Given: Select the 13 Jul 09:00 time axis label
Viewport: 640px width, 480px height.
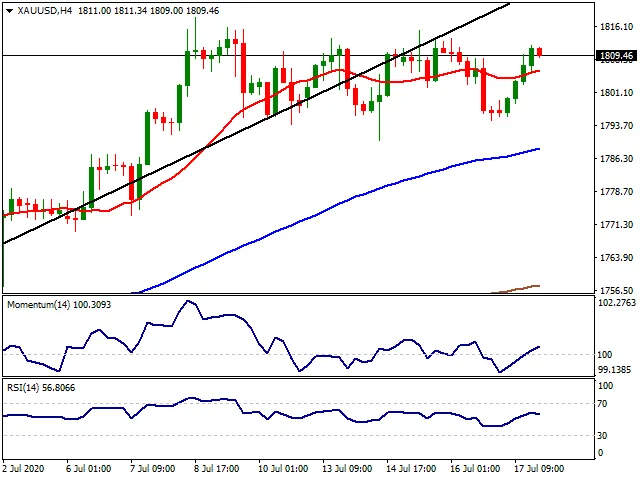Looking at the screenshot, I should [x=347, y=469].
